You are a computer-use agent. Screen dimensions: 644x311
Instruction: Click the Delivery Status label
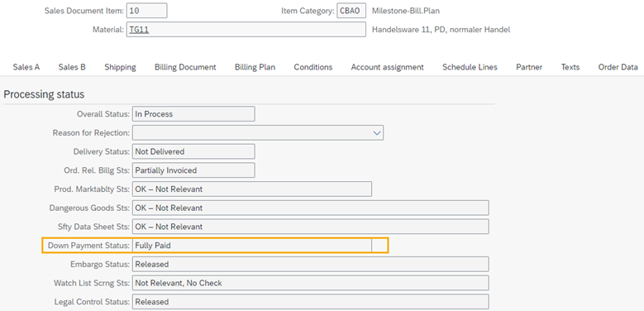click(x=102, y=151)
